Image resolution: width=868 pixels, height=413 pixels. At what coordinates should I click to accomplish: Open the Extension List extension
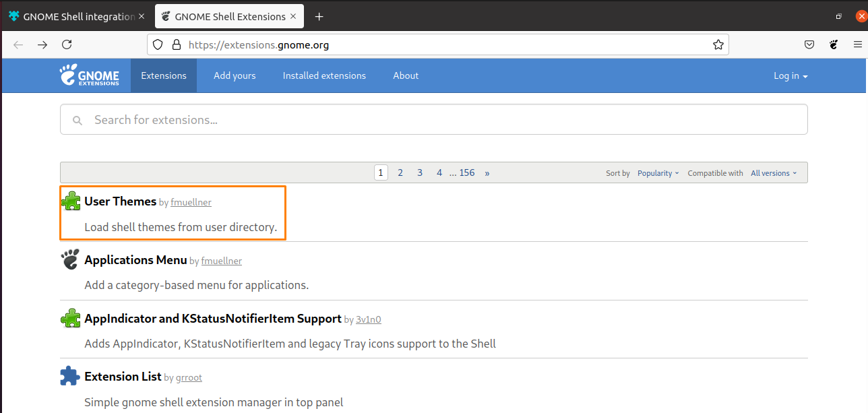point(123,376)
